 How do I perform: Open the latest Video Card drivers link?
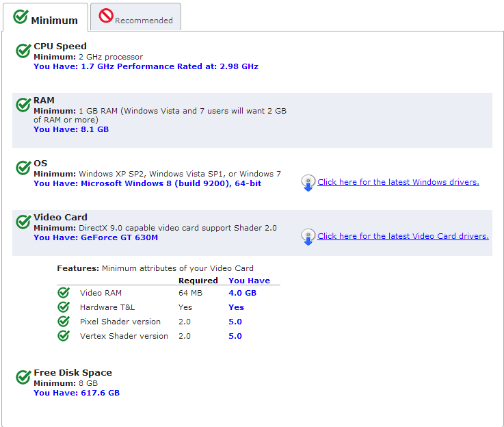point(403,236)
